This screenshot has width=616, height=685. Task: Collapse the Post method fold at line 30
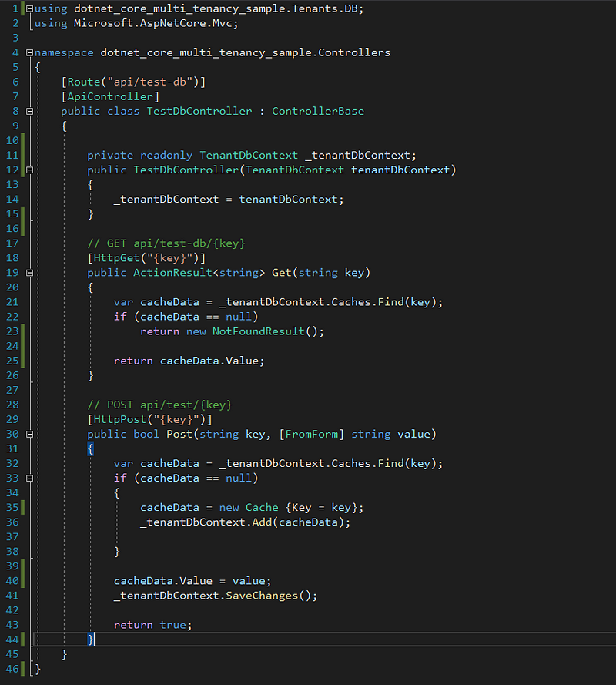pyautogui.click(x=30, y=435)
